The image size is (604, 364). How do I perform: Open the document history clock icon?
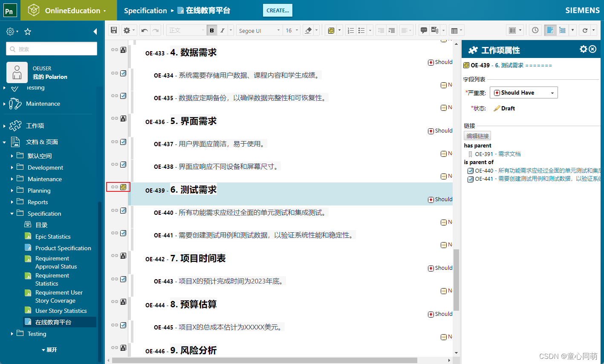535,30
